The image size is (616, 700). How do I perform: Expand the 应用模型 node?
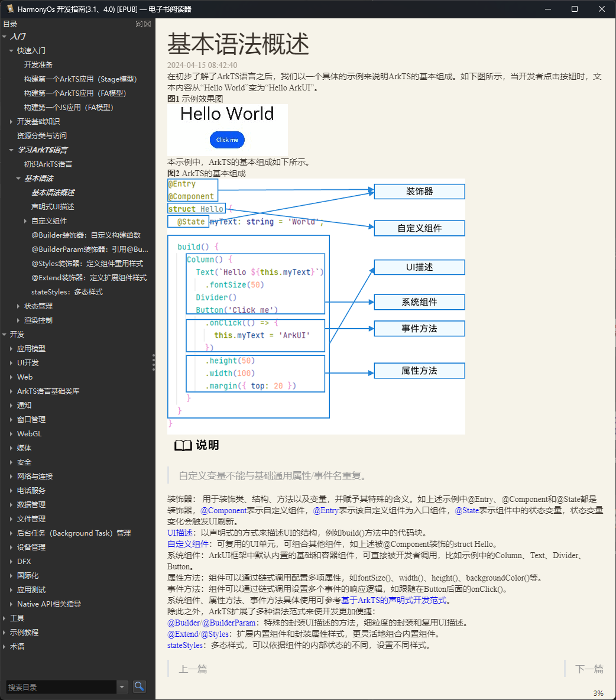coord(11,349)
